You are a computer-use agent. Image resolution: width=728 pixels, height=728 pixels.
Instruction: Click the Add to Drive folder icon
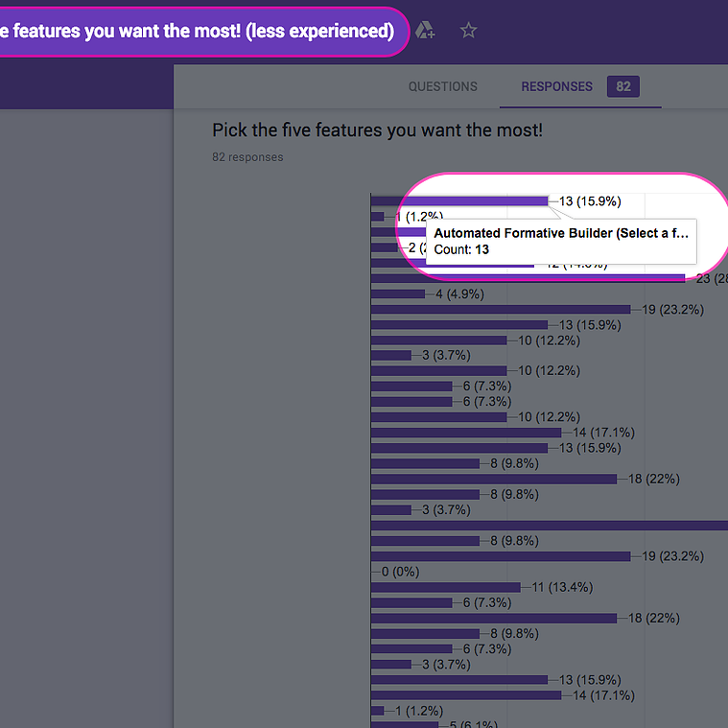click(x=424, y=30)
